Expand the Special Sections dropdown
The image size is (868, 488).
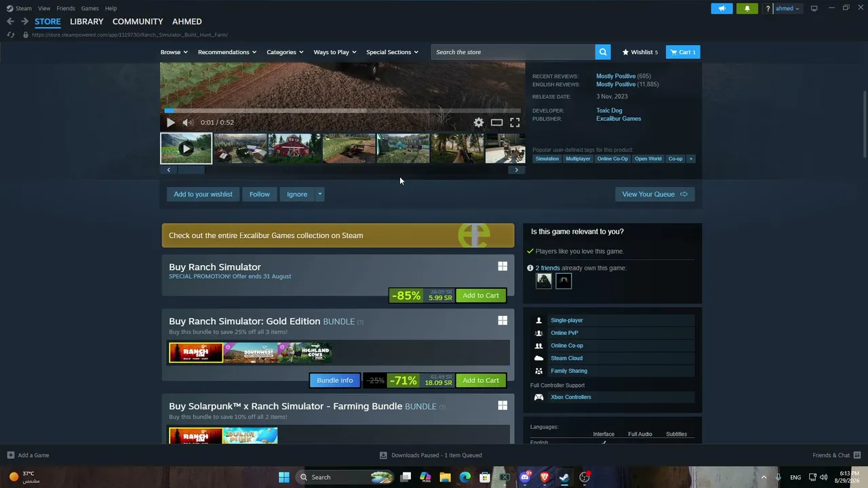pyautogui.click(x=393, y=52)
